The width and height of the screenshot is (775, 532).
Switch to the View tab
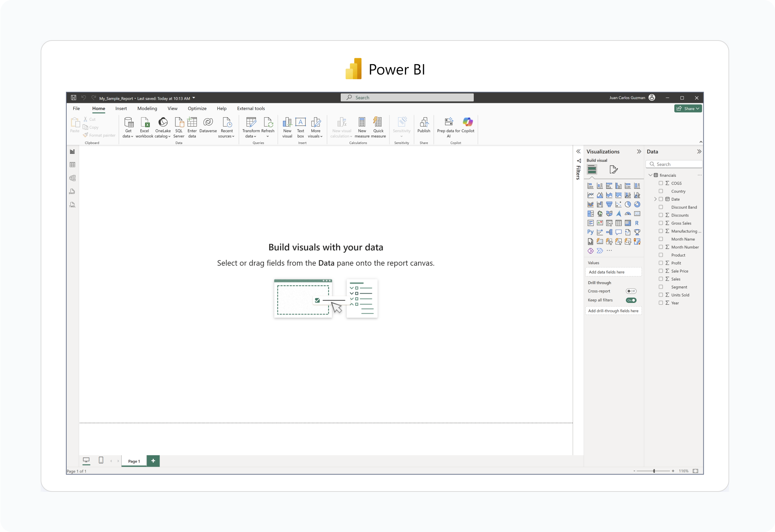pos(173,109)
